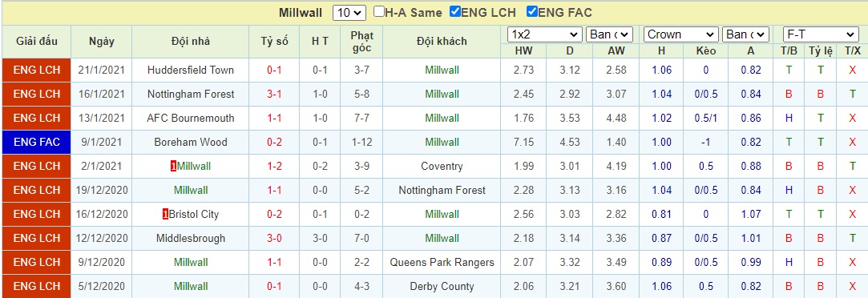This screenshot has height=298, width=868.
Task: Click the Tỷ số column header
Action: [x=274, y=42]
